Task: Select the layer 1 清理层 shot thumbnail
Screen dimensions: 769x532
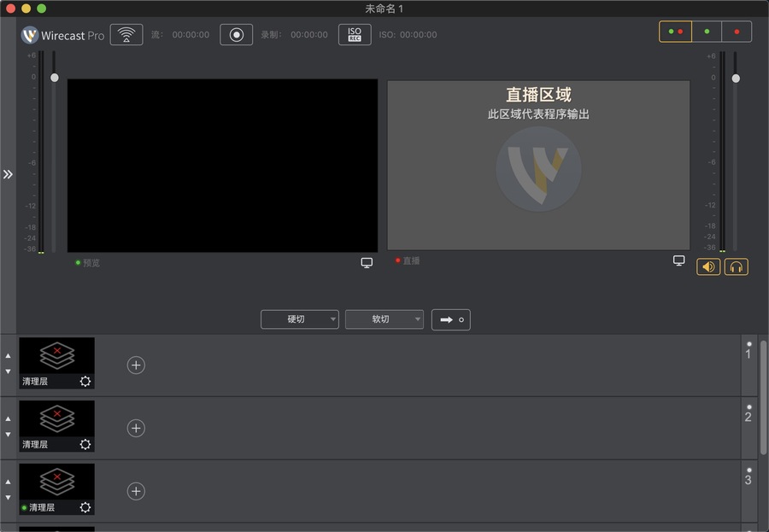Action: [x=57, y=363]
